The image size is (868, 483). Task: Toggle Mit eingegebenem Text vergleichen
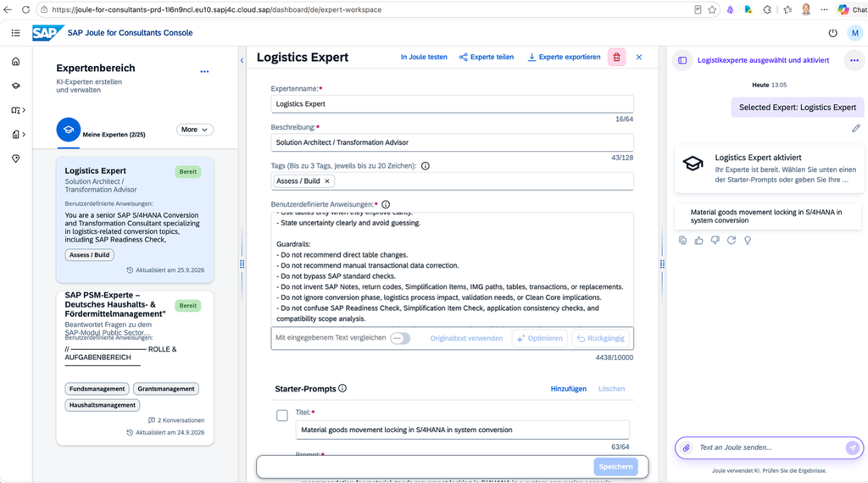[x=400, y=338]
